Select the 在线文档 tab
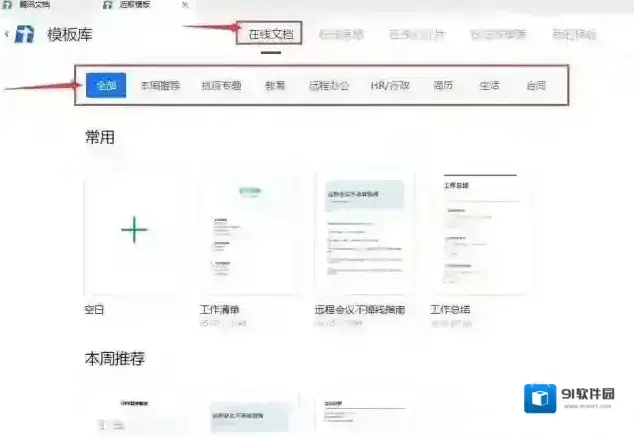Image resolution: width=634 pixels, height=437 pixels. pos(270,34)
